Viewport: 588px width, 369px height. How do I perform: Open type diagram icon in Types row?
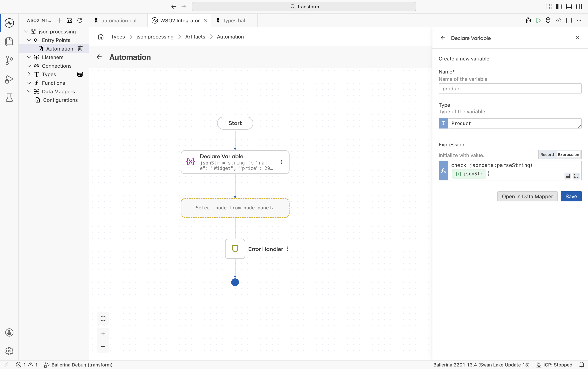80,74
